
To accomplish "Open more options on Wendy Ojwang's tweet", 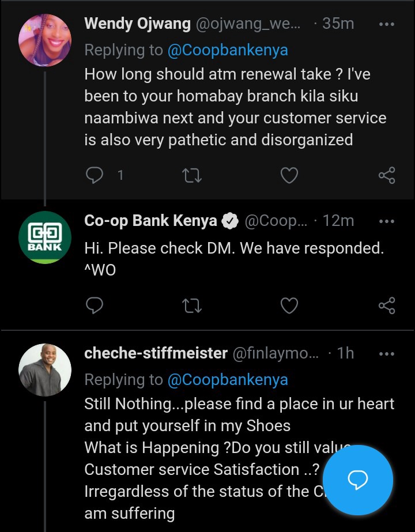I will [387, 24].
